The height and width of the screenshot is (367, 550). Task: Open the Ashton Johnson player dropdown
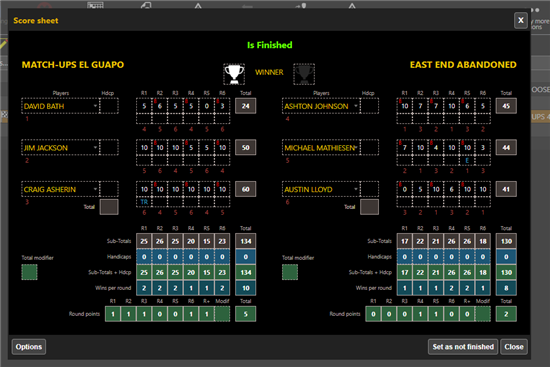pos(356,106)
